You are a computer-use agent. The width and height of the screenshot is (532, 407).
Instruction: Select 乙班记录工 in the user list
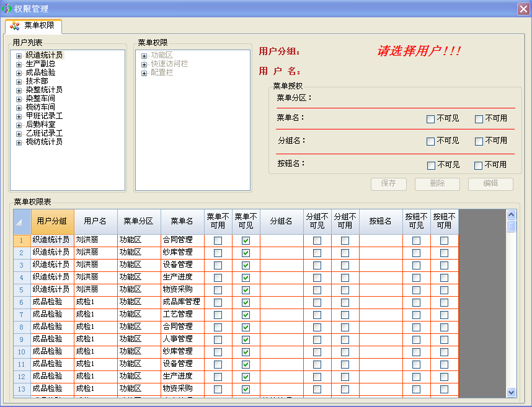44,133
